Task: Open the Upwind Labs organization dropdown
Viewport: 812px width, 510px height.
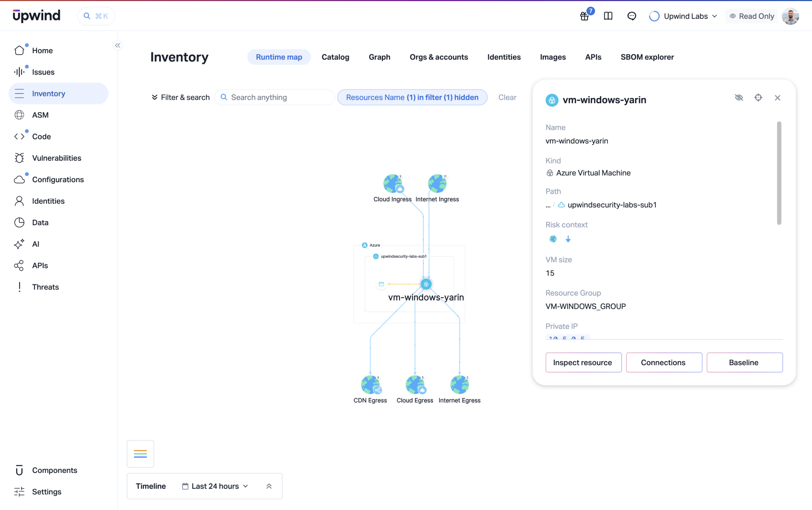Action: tap(683, 16)
